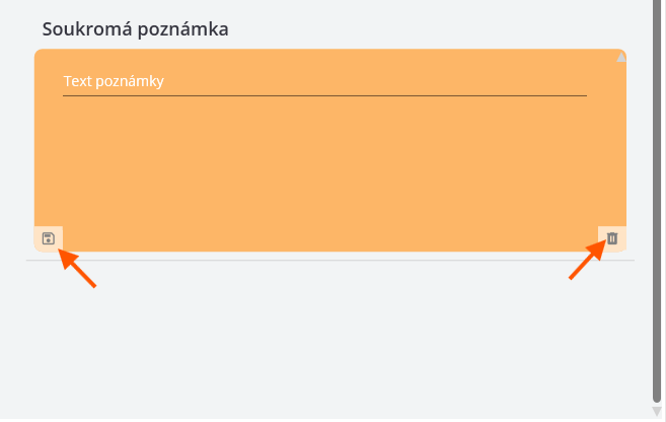This screenshot has height=422, width=666.
Task: Click the divider line below the note
Action: point(330,260)
